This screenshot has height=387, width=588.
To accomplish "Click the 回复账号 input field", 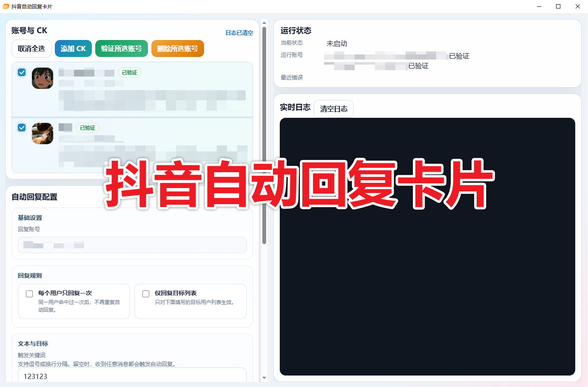I will point(132,245).
